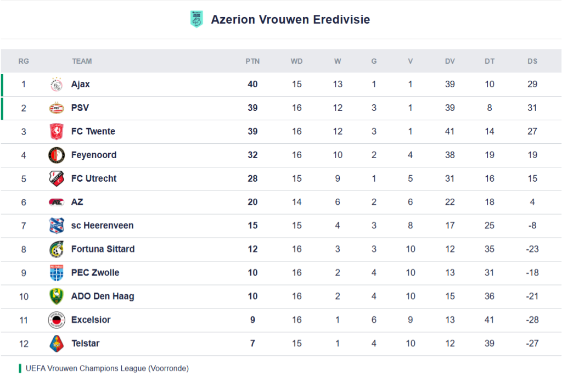Click the sc Heerenveen crest
The image size is (562, 392).
coord(57,226)
